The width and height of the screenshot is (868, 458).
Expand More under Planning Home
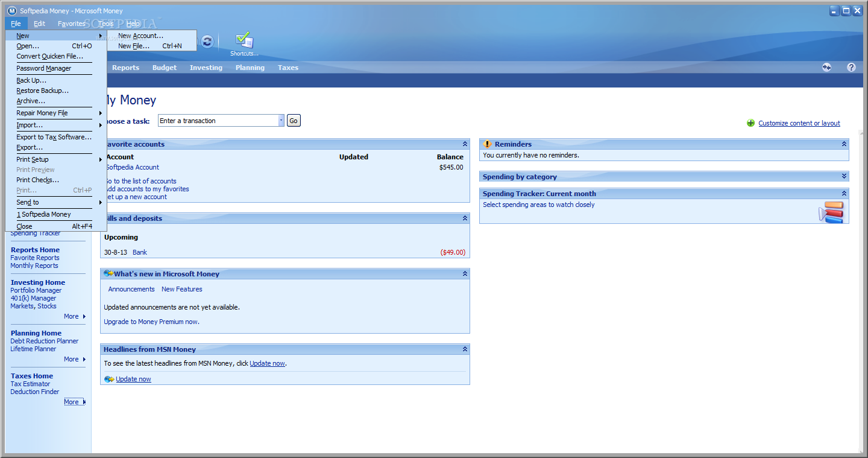point(75,359)
